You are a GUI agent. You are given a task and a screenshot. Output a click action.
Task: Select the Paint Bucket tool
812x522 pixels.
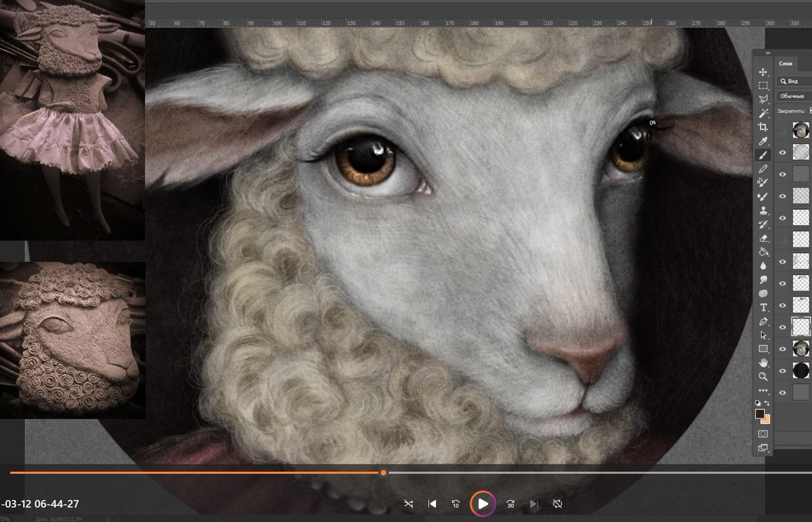click(x=763, y=252)
